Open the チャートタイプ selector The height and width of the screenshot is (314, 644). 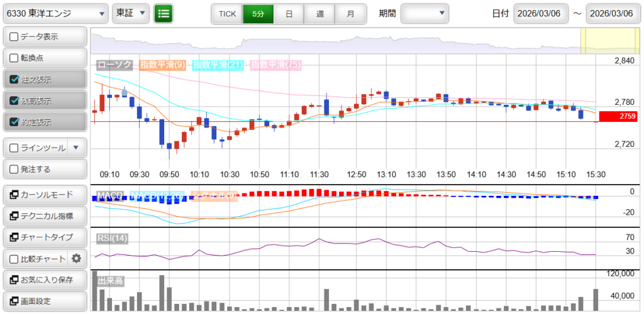[x=44, y=237]
